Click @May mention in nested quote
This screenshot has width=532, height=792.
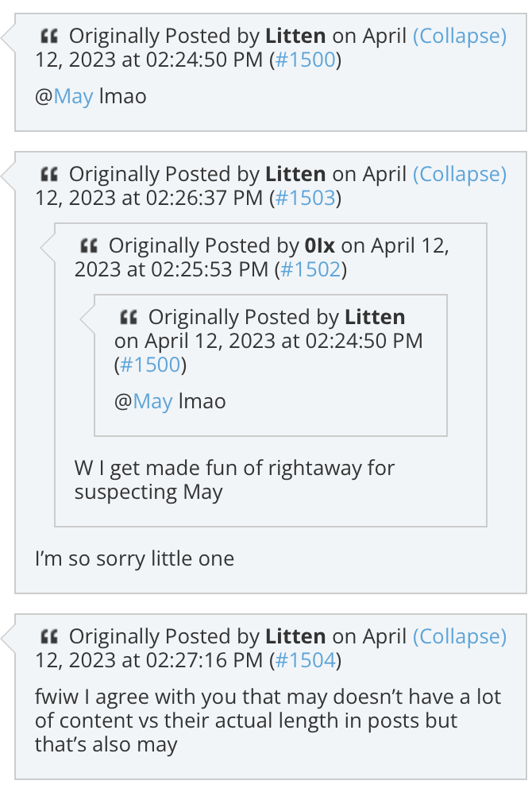(x=152, y=401)
